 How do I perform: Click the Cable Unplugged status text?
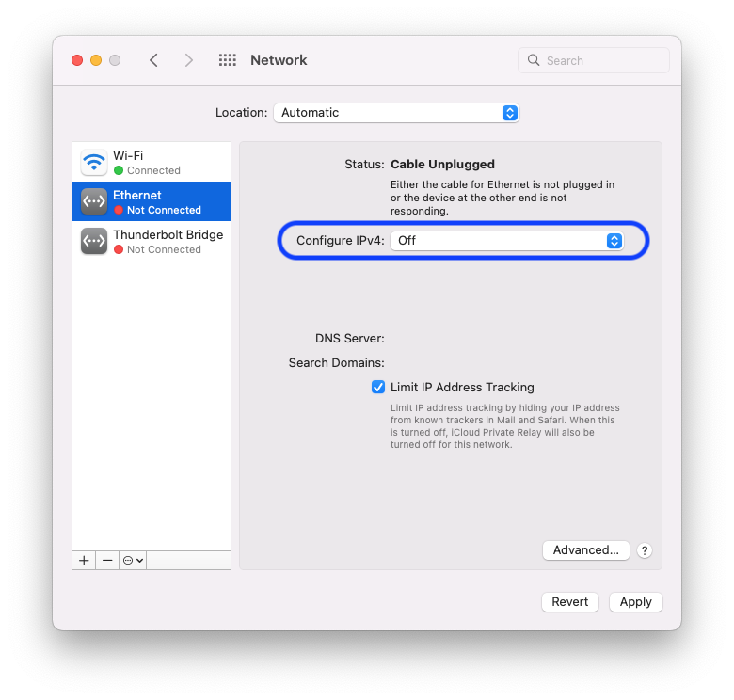[442, 165]
